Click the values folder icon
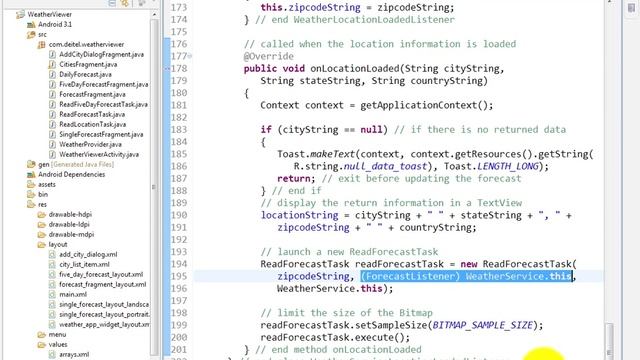Viewport: 640px width, 360px height. tap(42, 344)
